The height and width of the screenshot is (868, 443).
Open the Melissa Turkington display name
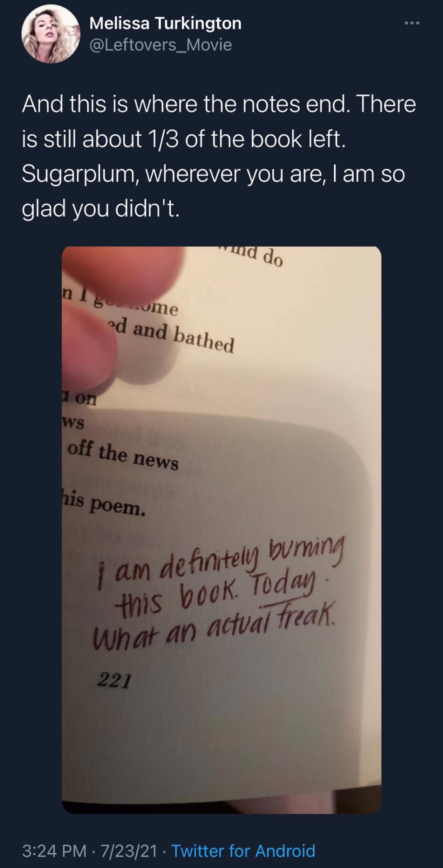[165, 23]
